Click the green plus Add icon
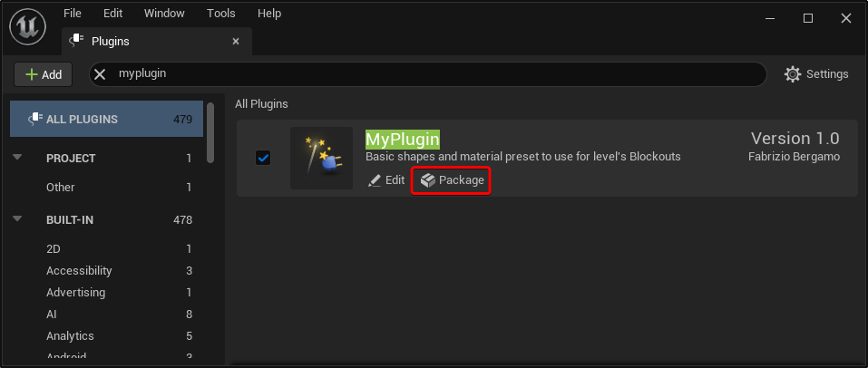The height and width of the screenshot is (368, 868). coord(32,74)
